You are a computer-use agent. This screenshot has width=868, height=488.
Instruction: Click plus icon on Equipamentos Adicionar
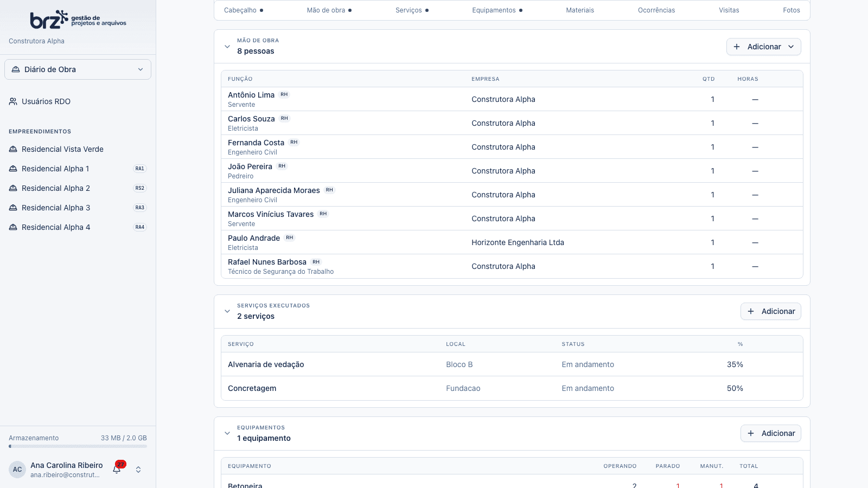(751, 433)
